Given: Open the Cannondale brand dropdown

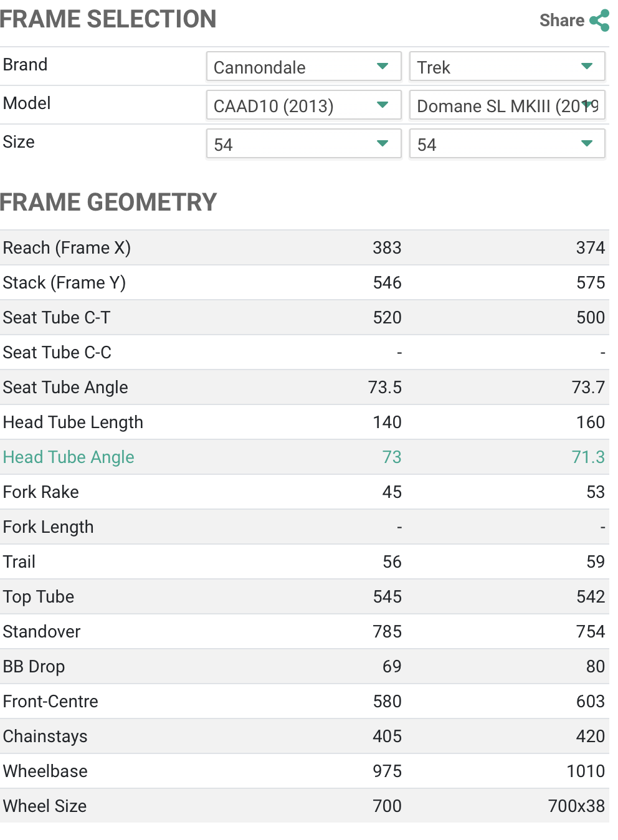Looking at the screenshot, I should point(304,67).
